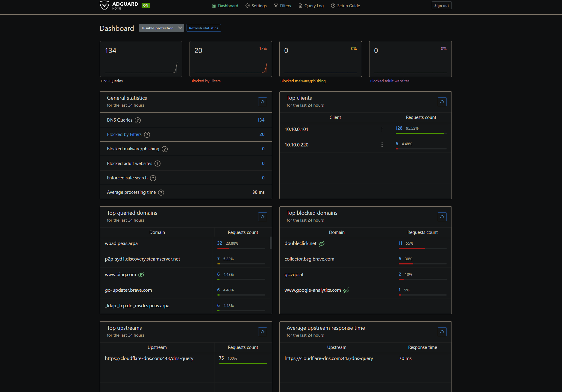Screen dimensions: 562x392
Task: Refresh the Top clients card
Action: click(442, 102)
